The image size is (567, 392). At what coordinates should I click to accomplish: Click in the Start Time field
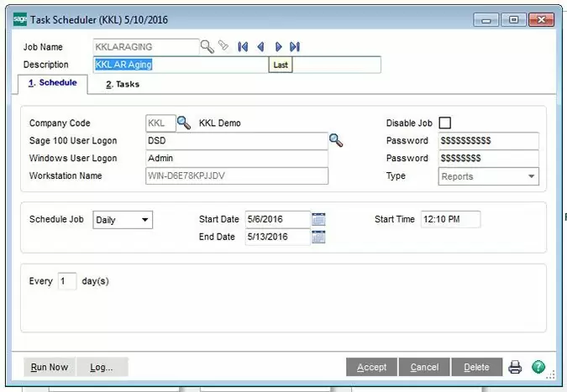click(x=450, y=219)
